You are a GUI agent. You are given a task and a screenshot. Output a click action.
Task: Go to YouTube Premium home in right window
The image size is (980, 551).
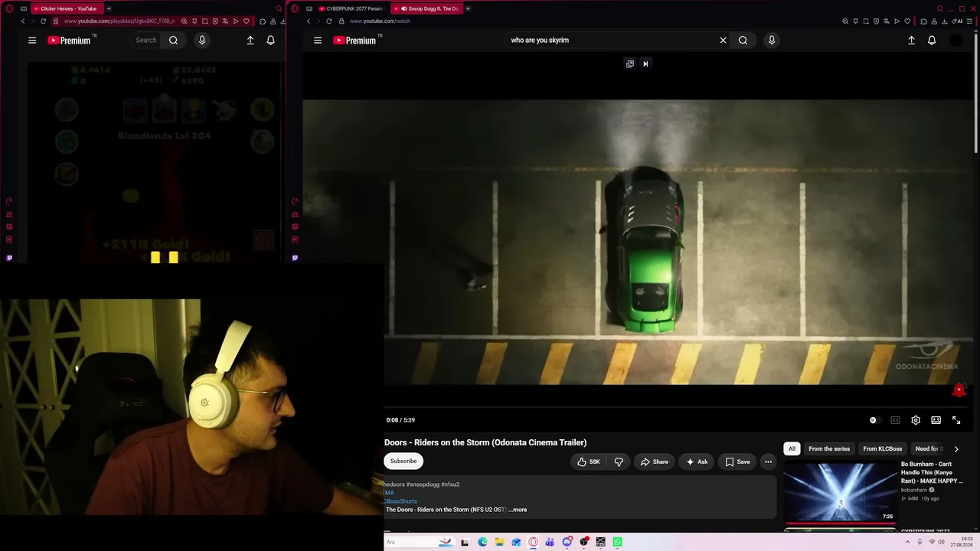click(x=354, y=41)
